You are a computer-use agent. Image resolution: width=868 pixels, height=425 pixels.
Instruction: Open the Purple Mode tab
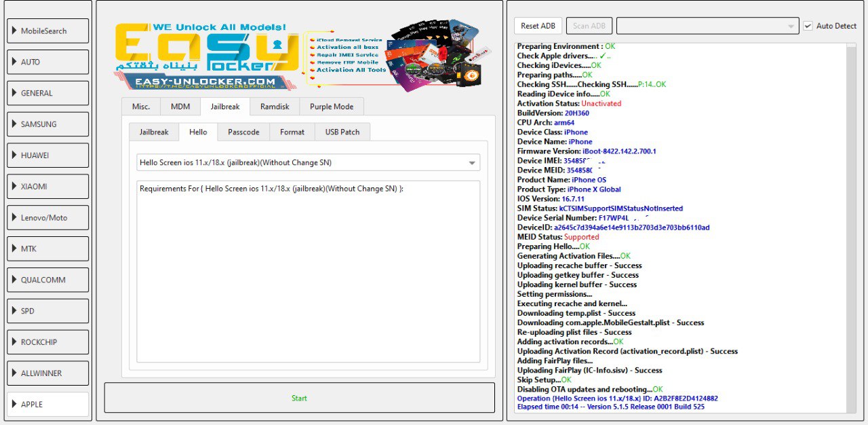[x=332, y=107]
